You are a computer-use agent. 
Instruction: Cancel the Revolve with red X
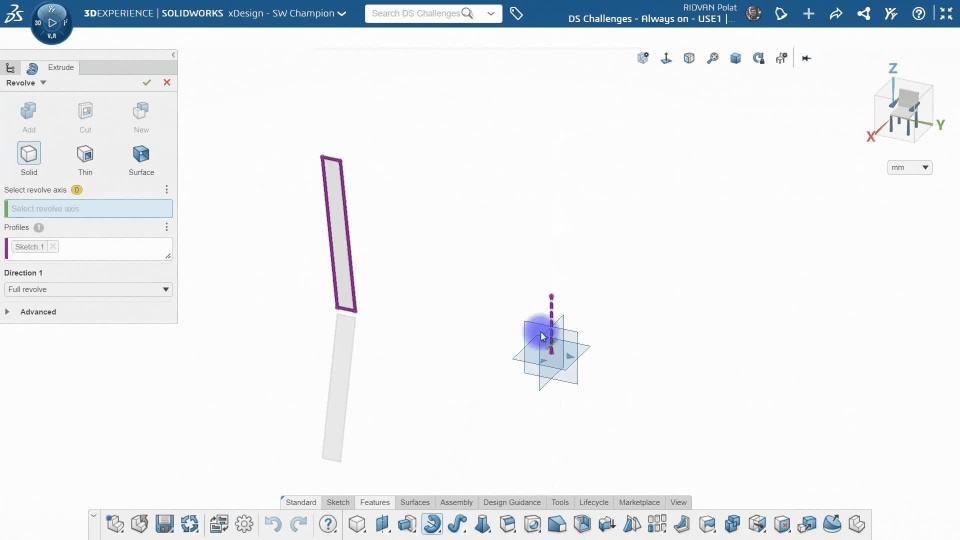167,83
